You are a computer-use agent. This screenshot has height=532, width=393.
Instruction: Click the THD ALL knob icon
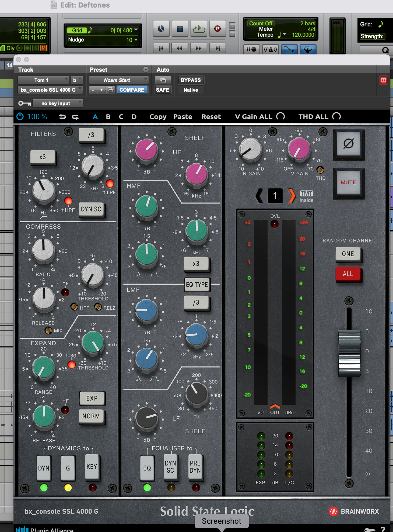tap(336, 116)
